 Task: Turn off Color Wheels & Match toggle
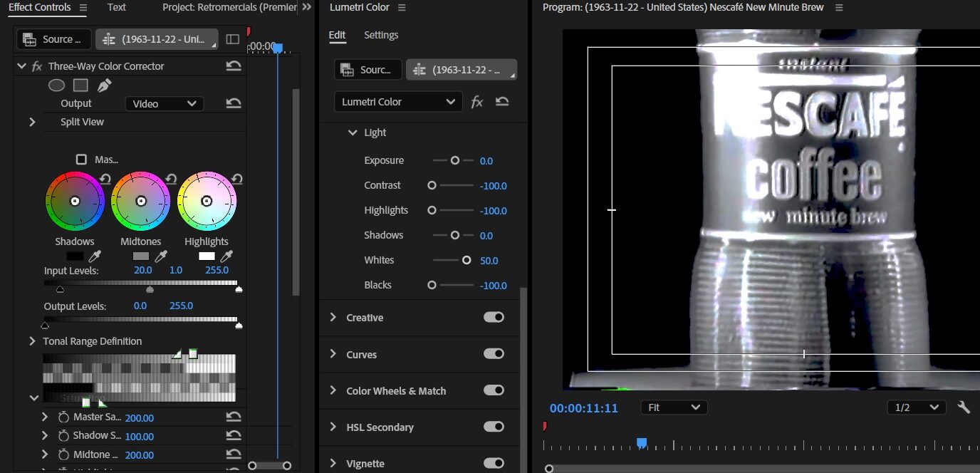494,390
